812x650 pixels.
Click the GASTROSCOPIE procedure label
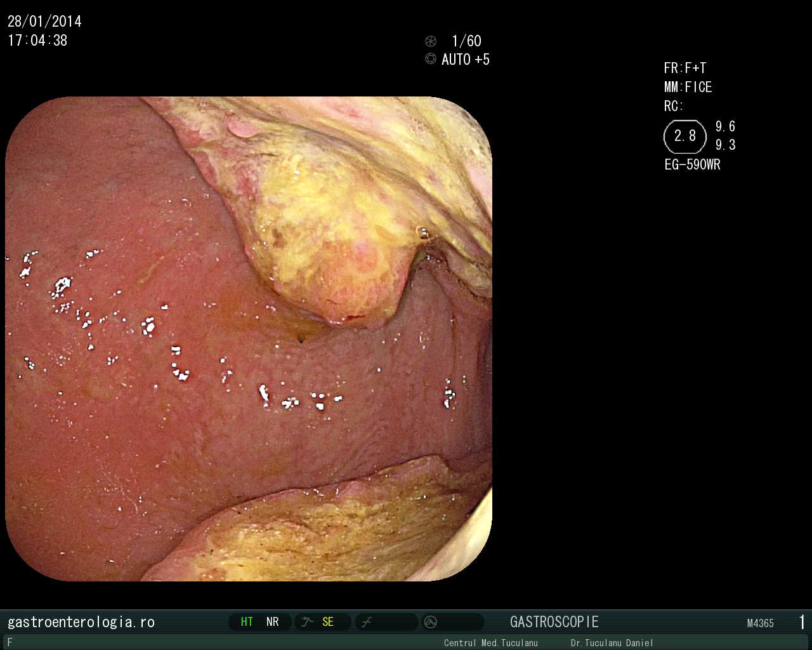pos(554,622)
